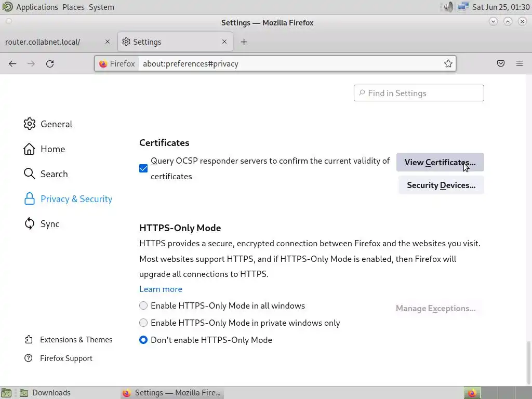532x399 pixels.
Task: Enable HTTPS-Only Mode in private windows only
Action: (143, 323)
